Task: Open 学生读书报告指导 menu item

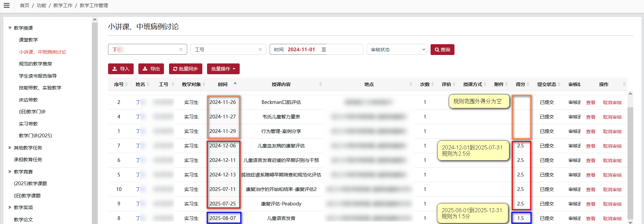Action: click(38, 76)
